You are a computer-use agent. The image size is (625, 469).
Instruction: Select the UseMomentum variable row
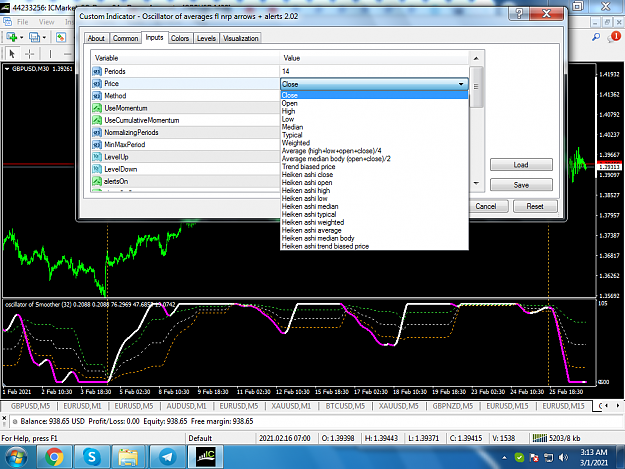tap(186, 108)
